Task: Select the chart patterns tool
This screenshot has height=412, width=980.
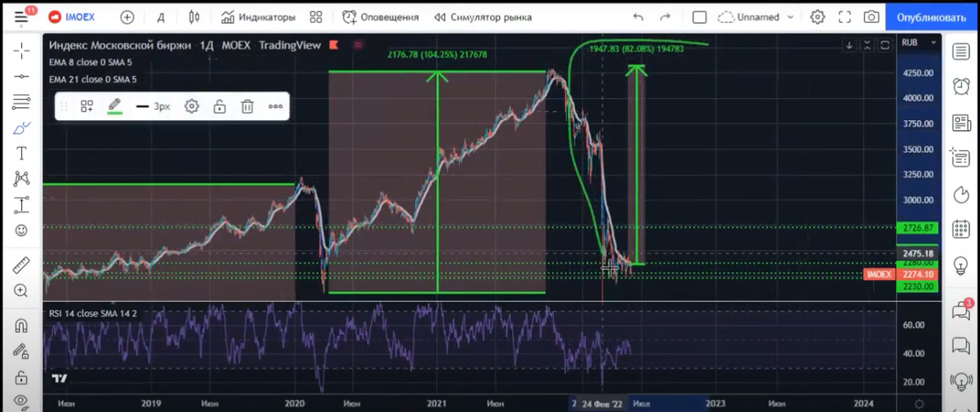Action: pyautogui.click(x=22, y=178)
